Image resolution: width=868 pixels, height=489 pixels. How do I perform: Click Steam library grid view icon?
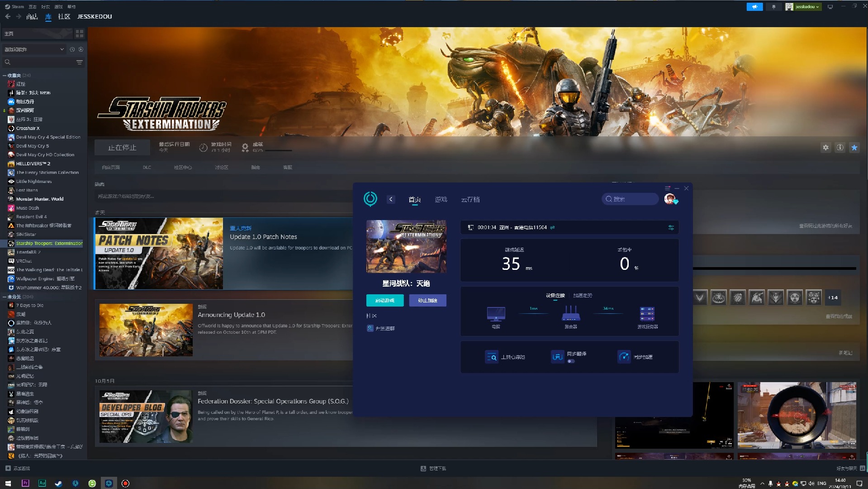point(80,34)
